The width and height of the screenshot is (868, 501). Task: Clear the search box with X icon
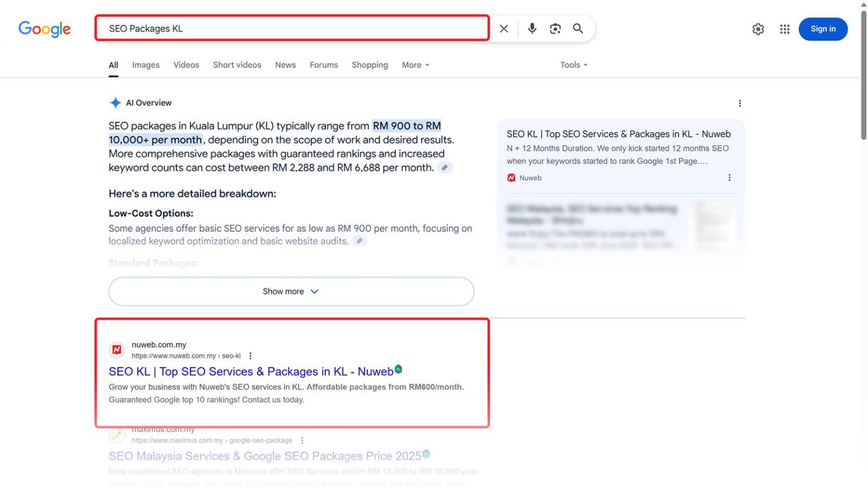tap(504, 29)
